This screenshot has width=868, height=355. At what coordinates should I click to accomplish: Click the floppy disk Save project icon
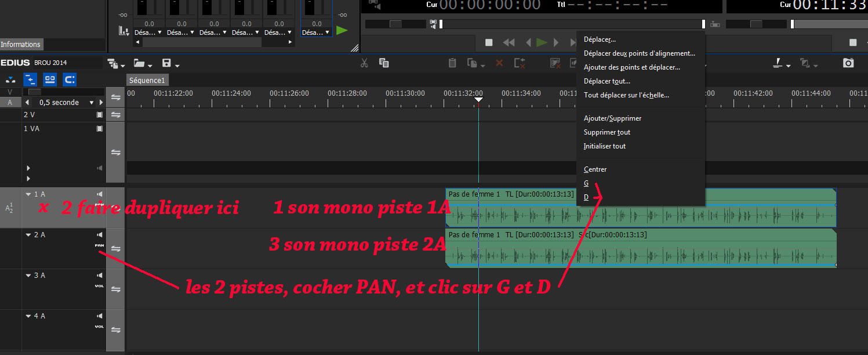click(167, 63)
